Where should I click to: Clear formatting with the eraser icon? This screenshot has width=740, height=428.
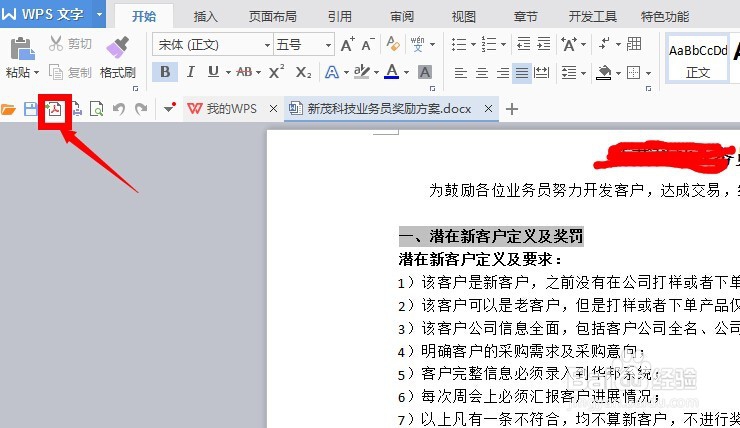click(393, 44)
